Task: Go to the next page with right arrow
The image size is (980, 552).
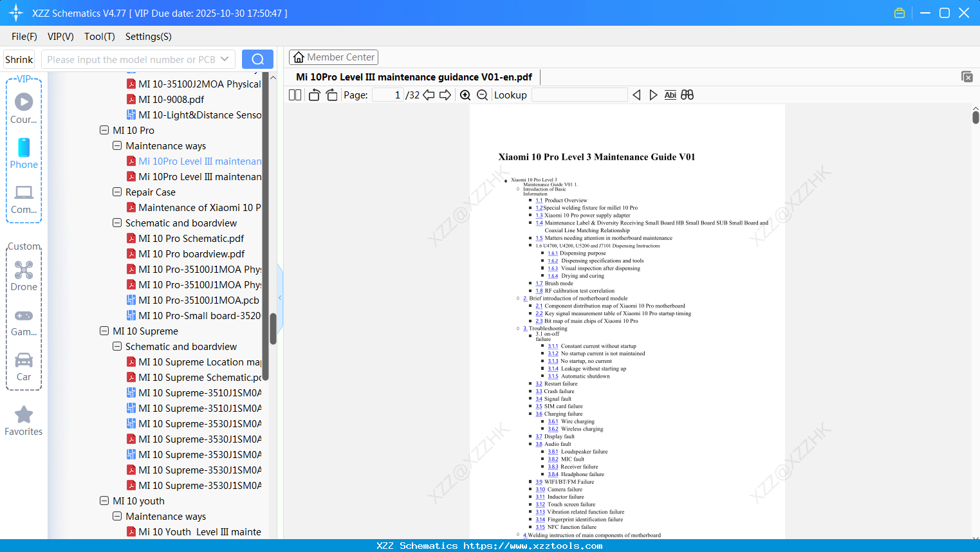Action: coord(445,95)
